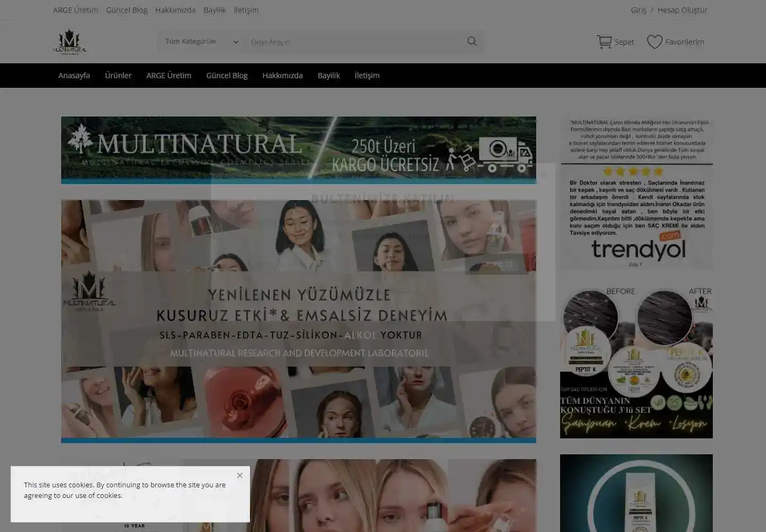Open Anasayfa in the black navigation bar

click(74, 76)
